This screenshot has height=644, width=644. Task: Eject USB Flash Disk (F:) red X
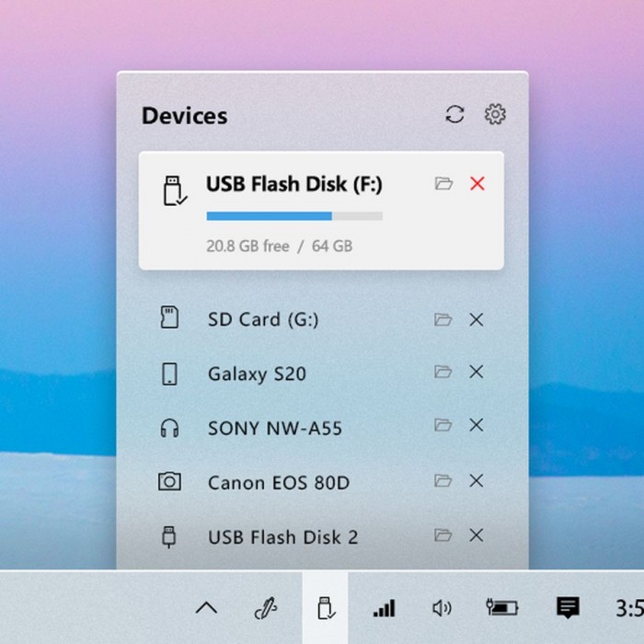coord(477,183)
